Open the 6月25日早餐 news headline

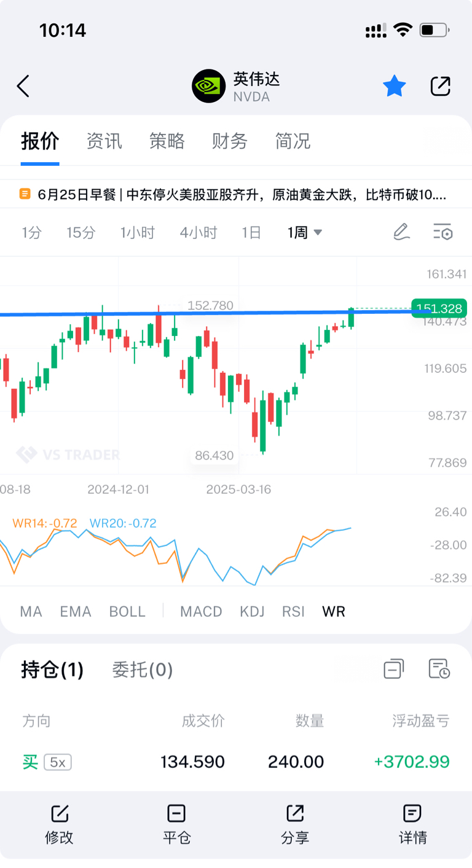click(x=242, y=195)
